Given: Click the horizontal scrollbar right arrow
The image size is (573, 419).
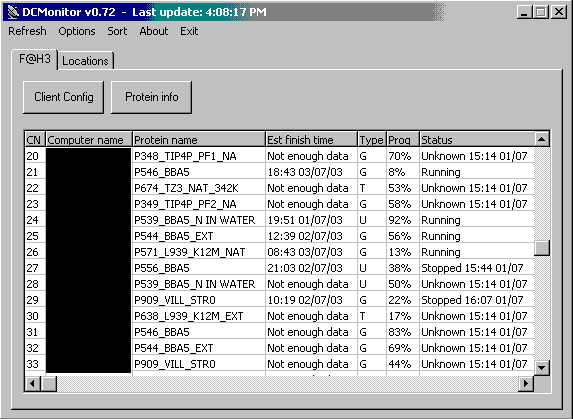Looking at the screenshot, I should point(526,384).
